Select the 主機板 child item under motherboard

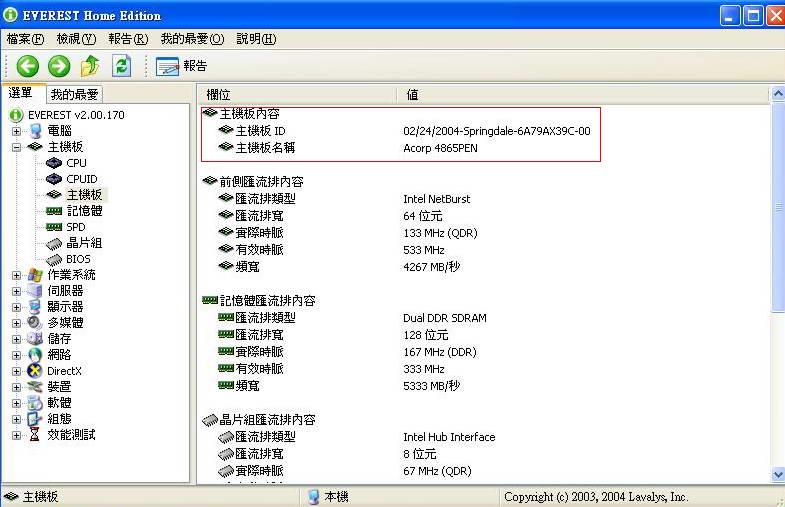coord(84,195)
